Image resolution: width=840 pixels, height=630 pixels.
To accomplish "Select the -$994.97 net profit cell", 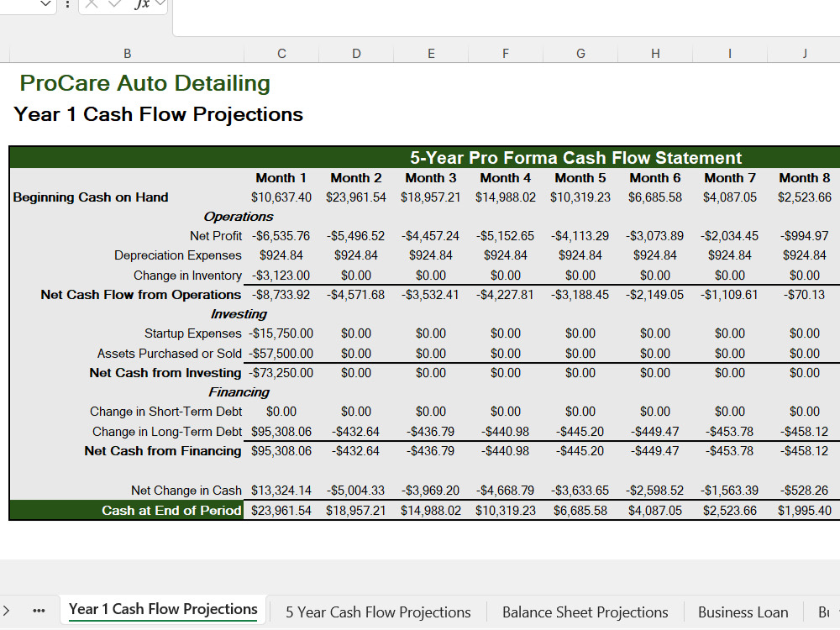I will 805,236.
